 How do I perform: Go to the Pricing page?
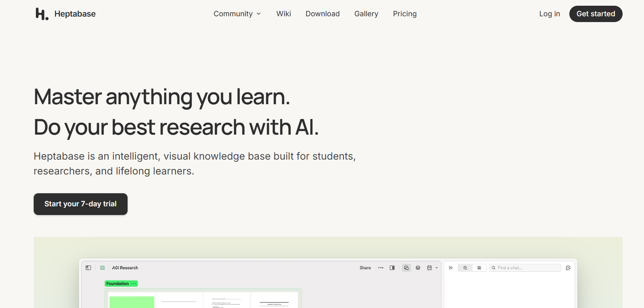pyautogui.click(x=405, y=14)
